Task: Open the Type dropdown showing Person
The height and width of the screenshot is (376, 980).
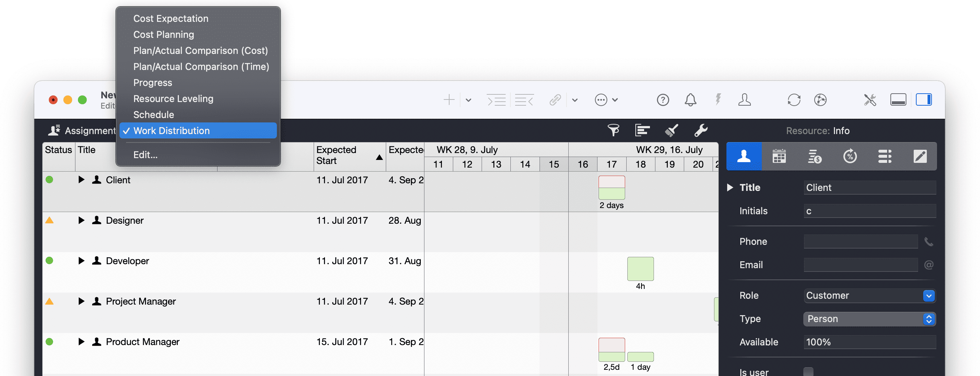Action: tap(929, 319)
